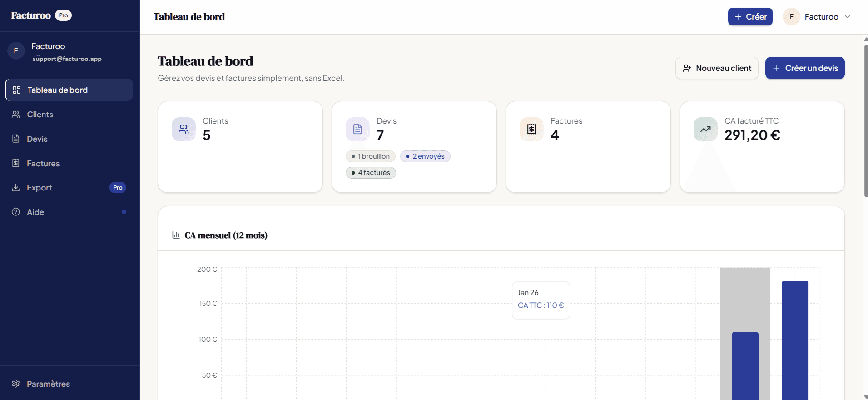Select Devis in the sidebar menu
The width and height of the screenshot is (868, 400).
(37, 139)
